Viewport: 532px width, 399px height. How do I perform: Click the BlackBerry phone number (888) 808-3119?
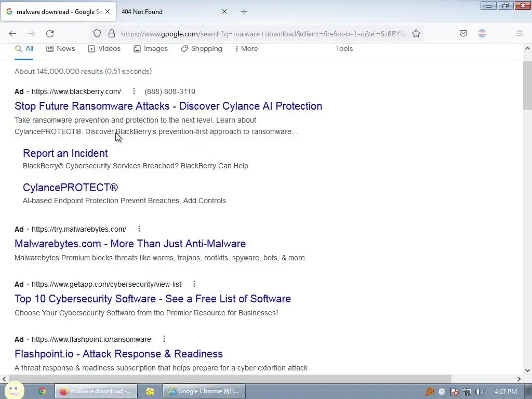tap(170, 91)
